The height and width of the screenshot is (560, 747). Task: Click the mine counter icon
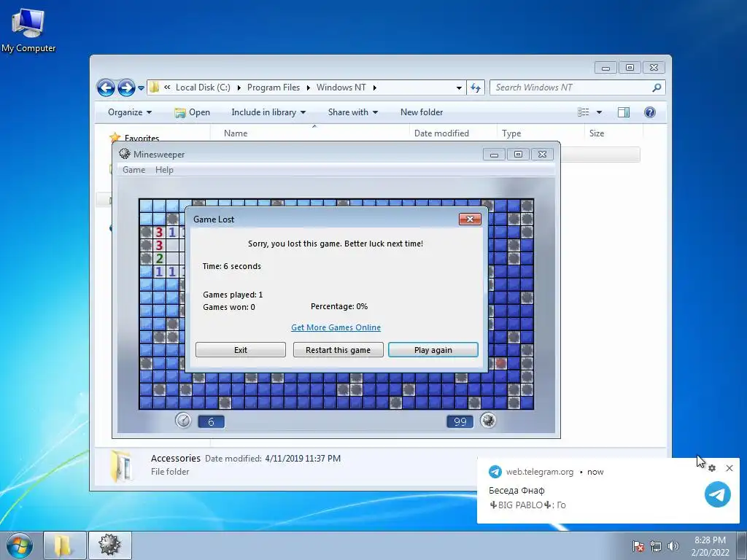[x=488, y=421]
